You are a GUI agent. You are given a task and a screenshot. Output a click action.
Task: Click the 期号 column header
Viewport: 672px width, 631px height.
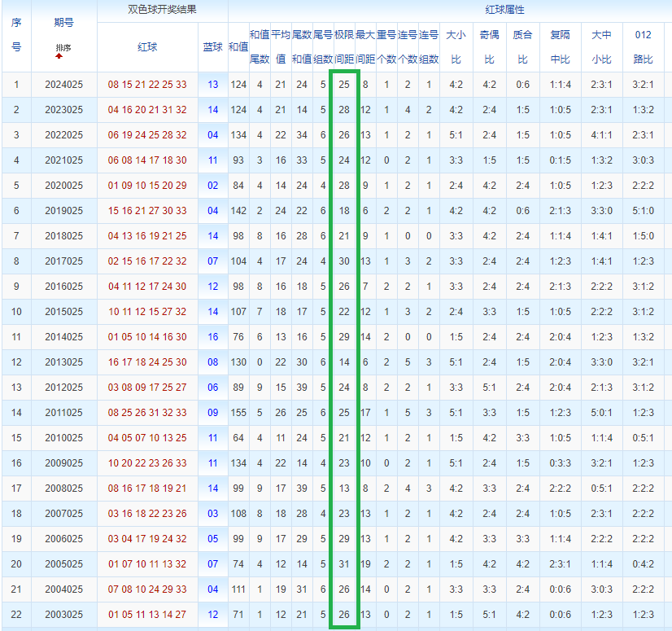(x=63, y=23)
